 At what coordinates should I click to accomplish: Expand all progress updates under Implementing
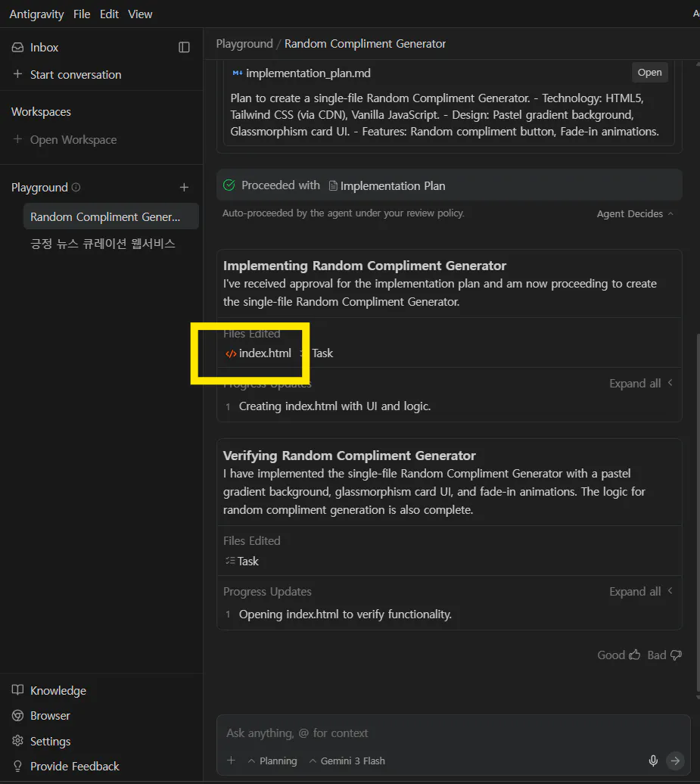point(640,384)
